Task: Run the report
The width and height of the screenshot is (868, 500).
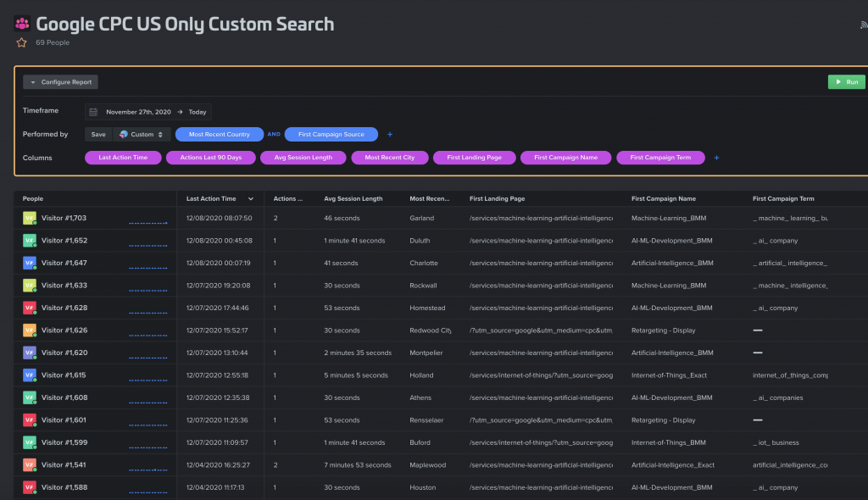Action: [847, 82]
